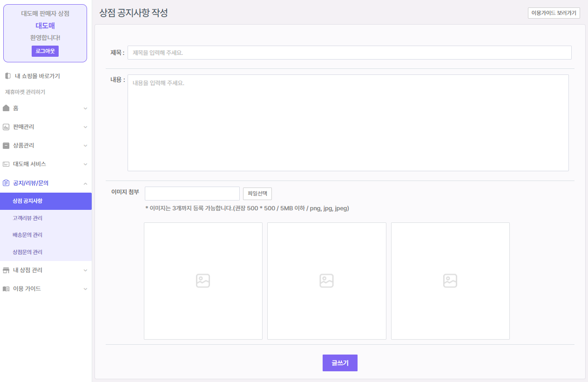Click the home icon in sidebar
Image resolution: width=588 pixels, height=382 pixels.
tap(6, 108)
